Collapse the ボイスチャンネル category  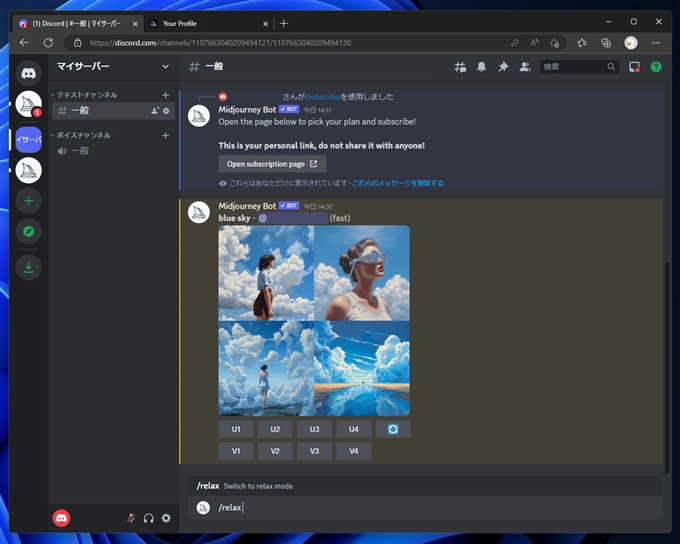(81, 135)
